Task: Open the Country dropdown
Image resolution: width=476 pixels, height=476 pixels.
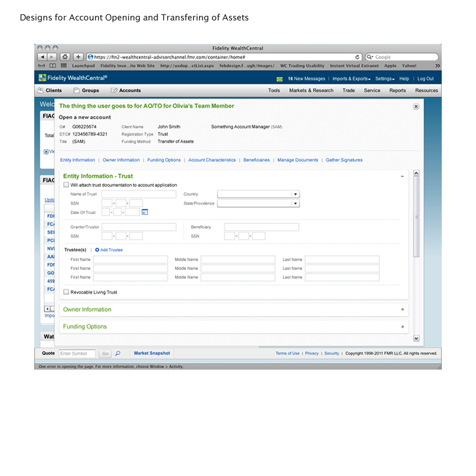Action: [295, 194]
